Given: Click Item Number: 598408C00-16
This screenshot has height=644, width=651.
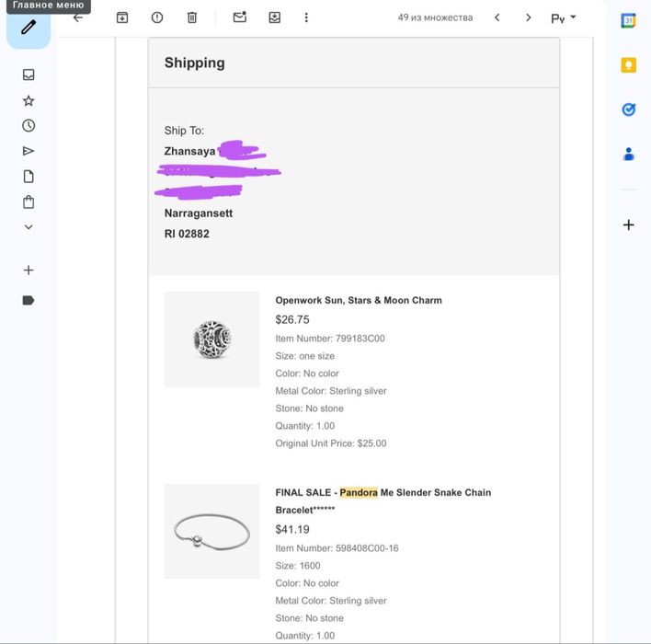Looking at the screenshot, I should [x=337, y=548].
